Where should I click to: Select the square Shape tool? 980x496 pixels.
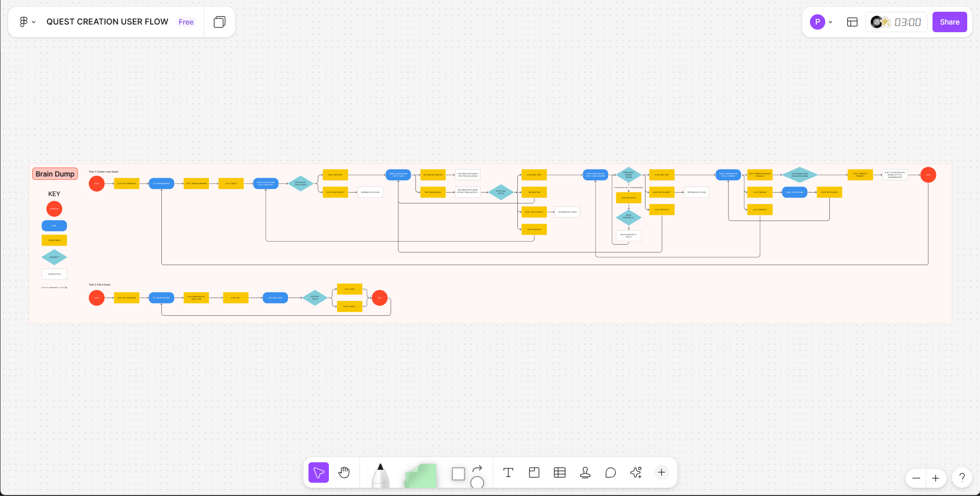tap(458, 474)
